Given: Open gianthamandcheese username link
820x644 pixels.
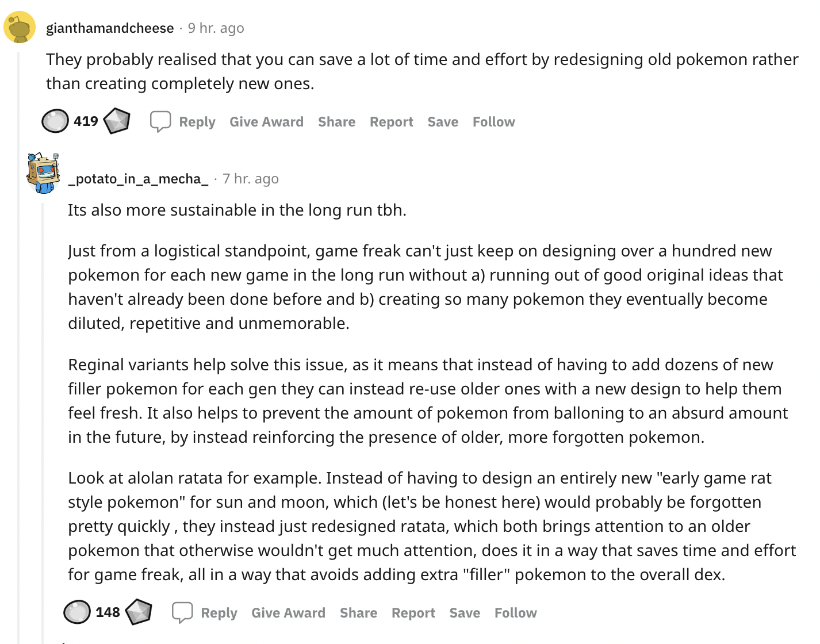Looking at the screenshot, I should point(110,28).
